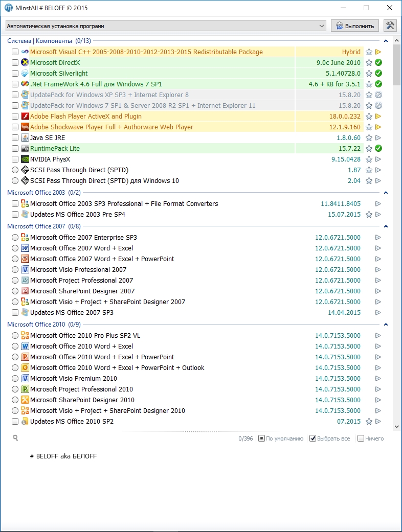This screenshot has width=402, height=532.
Task: Click play arrow for SCSI Pass Through 1.87
Action: 378,170
